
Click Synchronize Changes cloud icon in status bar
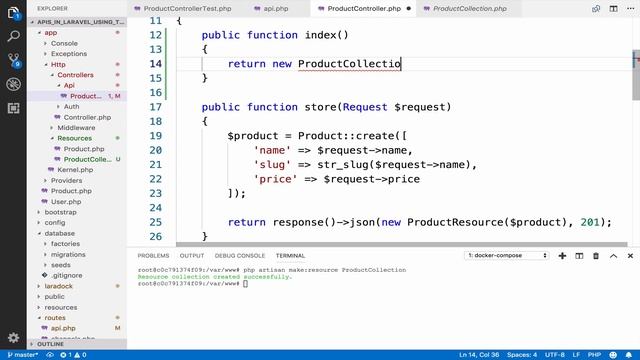50,355
